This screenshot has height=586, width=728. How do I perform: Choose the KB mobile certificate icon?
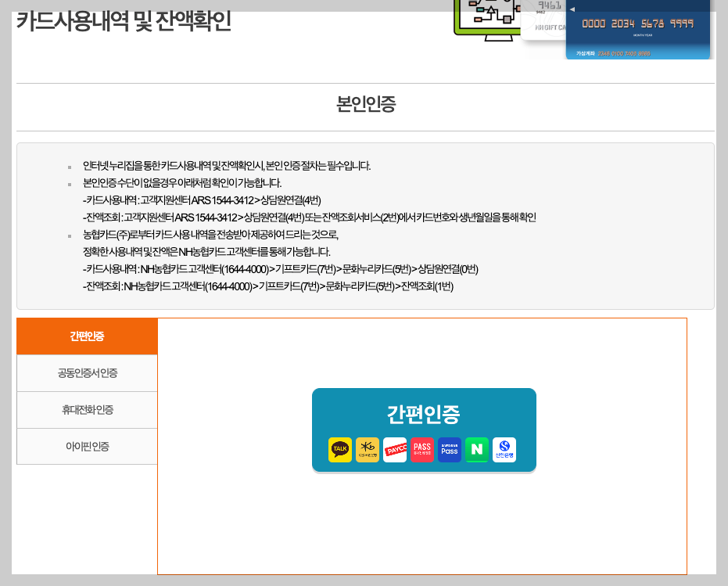coord(367,450)
